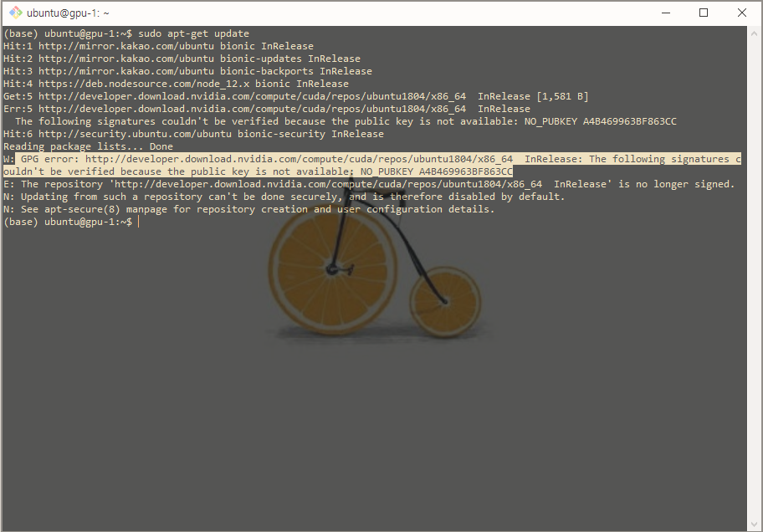Screen dimensions: 763x532
Task: Click the scrollbar down arrow
Action: (x=755, y=524)
